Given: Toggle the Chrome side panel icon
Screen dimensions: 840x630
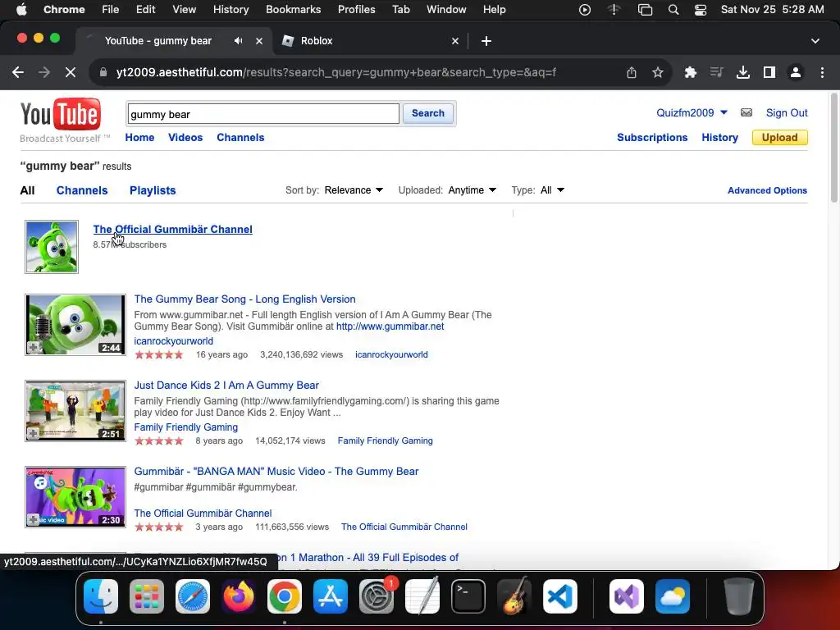Looking at the screenshot, I should point(769,72).
